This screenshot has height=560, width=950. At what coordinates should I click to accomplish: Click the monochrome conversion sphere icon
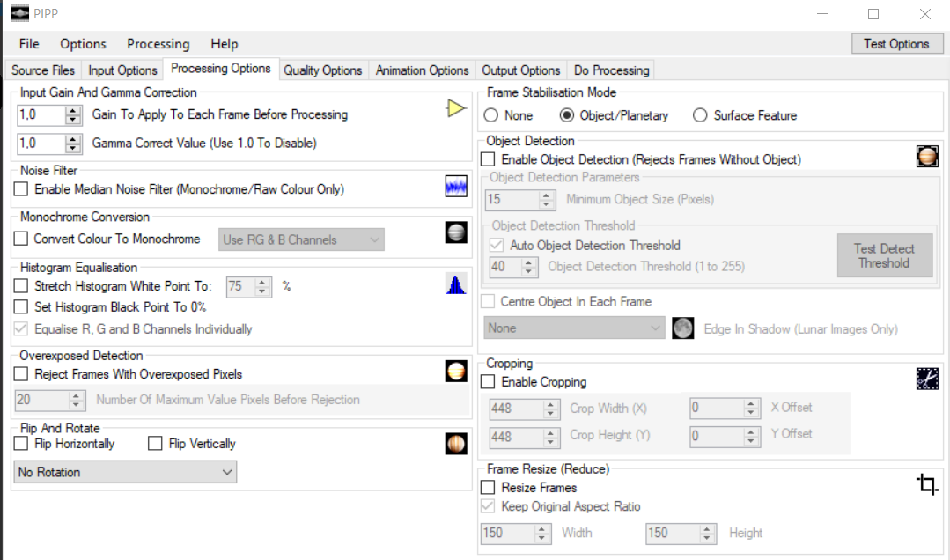[456, 232]
